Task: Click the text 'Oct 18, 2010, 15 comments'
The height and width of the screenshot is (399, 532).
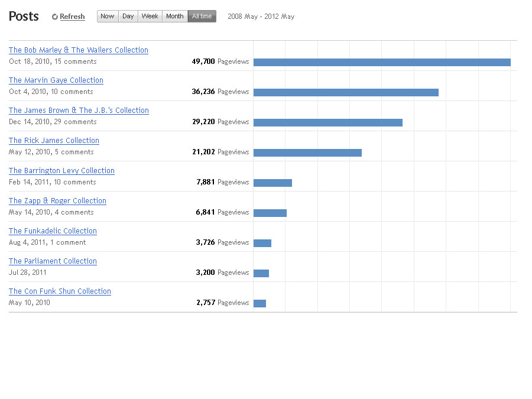Action: 53,61
